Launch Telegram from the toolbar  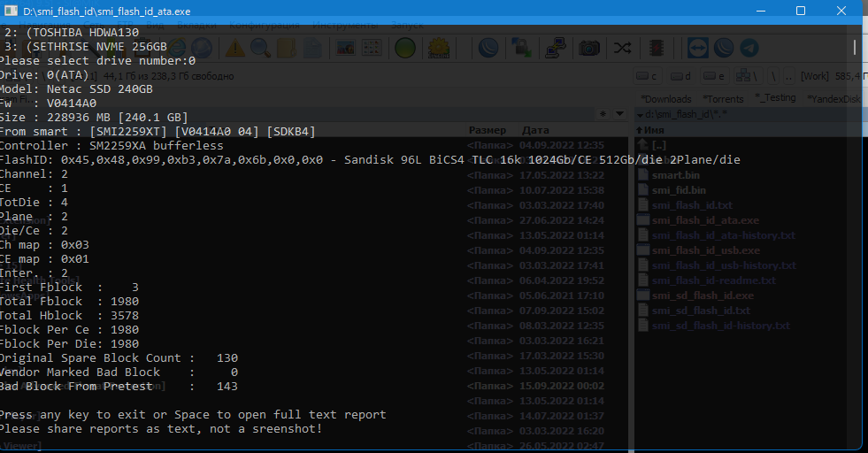tap(749, 48)
